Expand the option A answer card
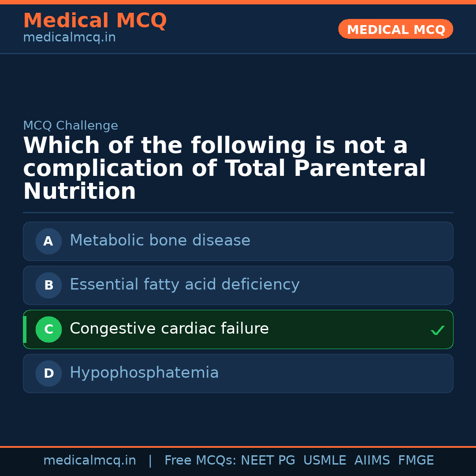The height and width of the screenshot is (476, 476). coord(238,241)
